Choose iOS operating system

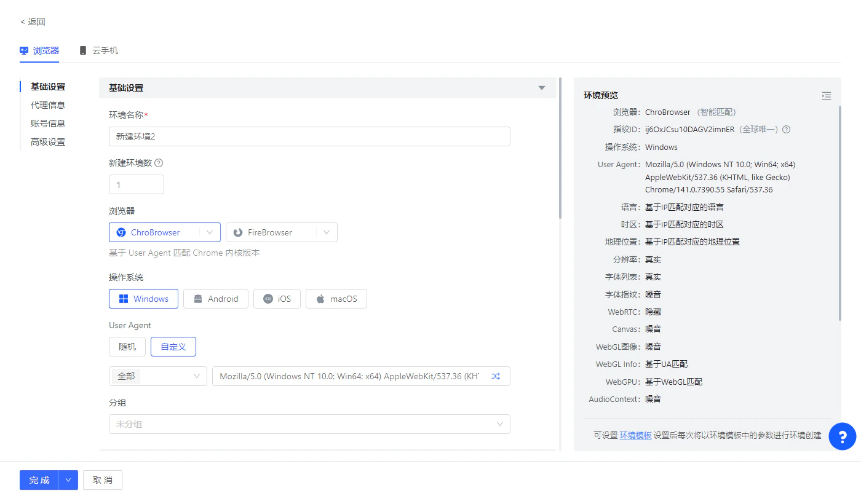click(277, 299)
